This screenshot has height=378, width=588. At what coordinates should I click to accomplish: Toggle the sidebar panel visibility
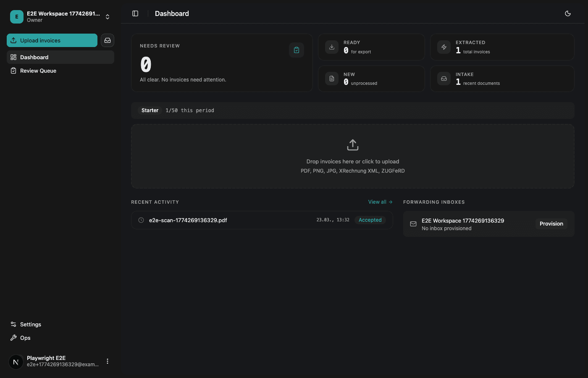tap(135, 13)
